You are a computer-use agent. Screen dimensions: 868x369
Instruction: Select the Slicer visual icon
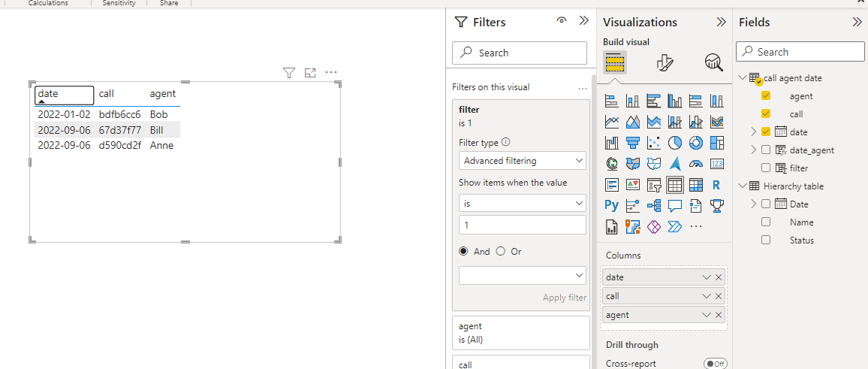(653, 185)
